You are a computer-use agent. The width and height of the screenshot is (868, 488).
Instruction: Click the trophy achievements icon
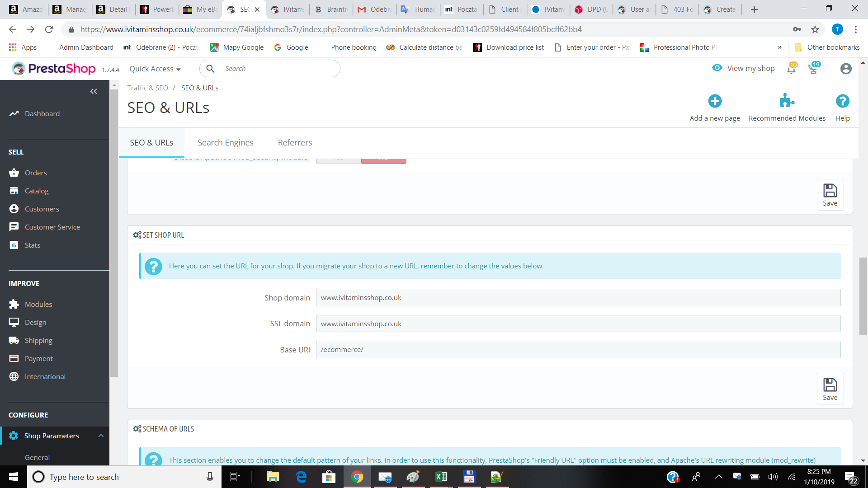(813, 69)
